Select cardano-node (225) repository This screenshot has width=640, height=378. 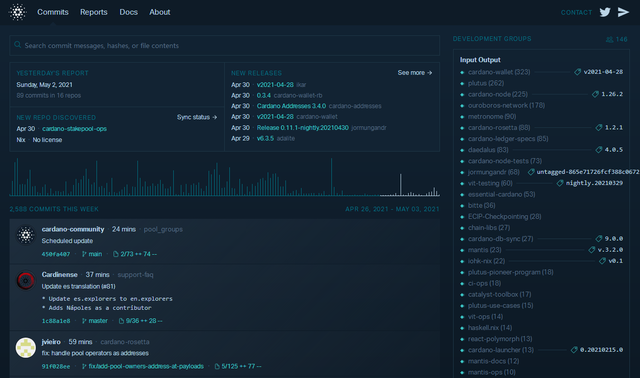click(x=498, y=94)
